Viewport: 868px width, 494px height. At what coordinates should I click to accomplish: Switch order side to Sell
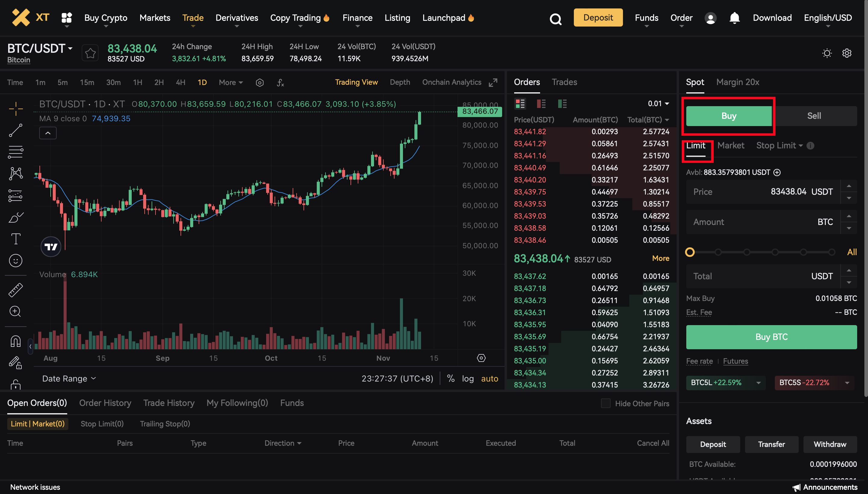(814, 116)
